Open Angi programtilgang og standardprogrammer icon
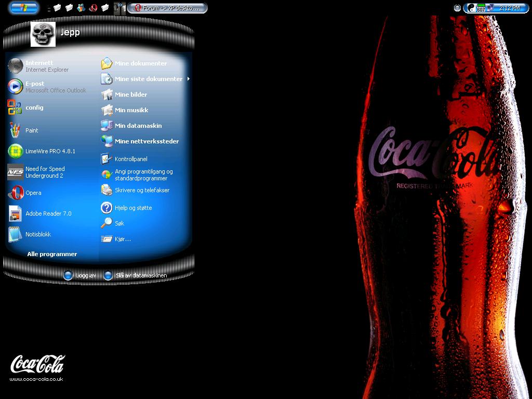532x399 pixels. pyautogui.click(x=107, y=175)
